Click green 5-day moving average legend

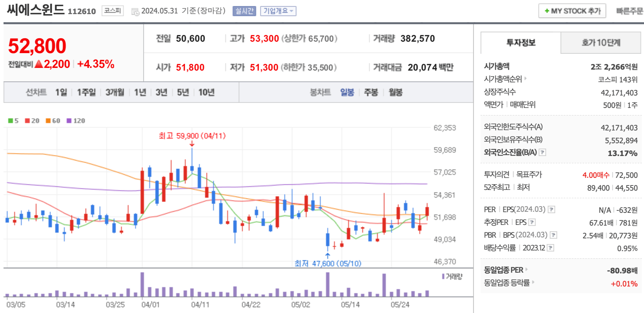tap(13, 121)
